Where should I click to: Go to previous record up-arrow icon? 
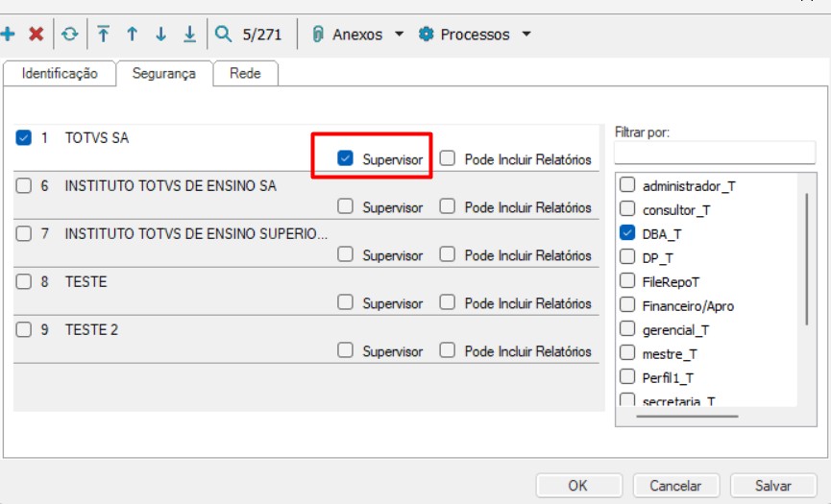coord(132,35)
